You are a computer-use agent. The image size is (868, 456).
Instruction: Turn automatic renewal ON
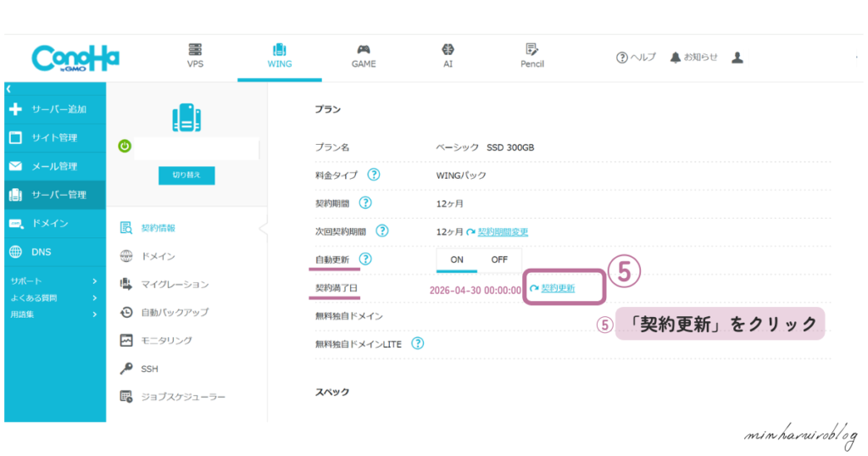(457, 259)
